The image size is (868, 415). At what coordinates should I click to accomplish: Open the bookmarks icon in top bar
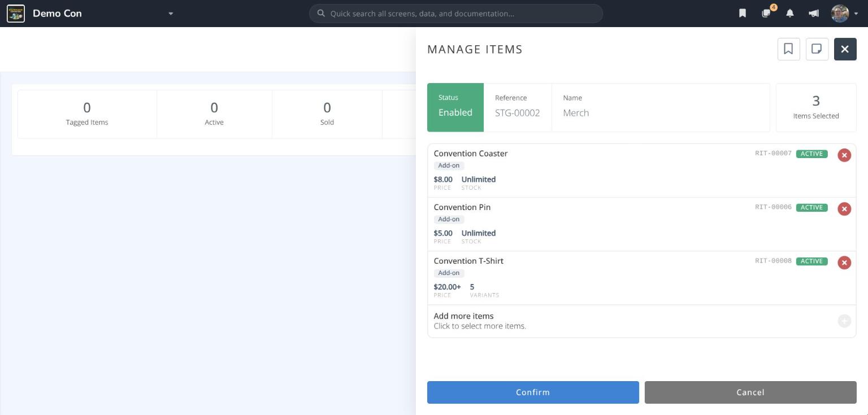[x=743, y=14]
